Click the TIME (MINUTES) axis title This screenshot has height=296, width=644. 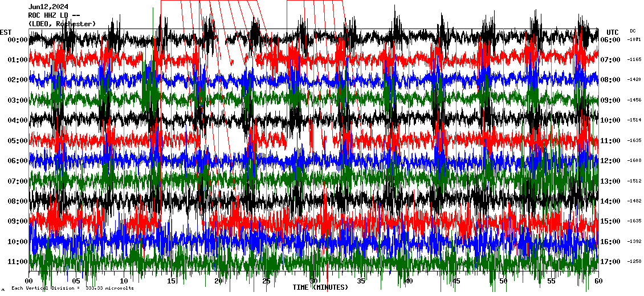(x=320, y=287)
